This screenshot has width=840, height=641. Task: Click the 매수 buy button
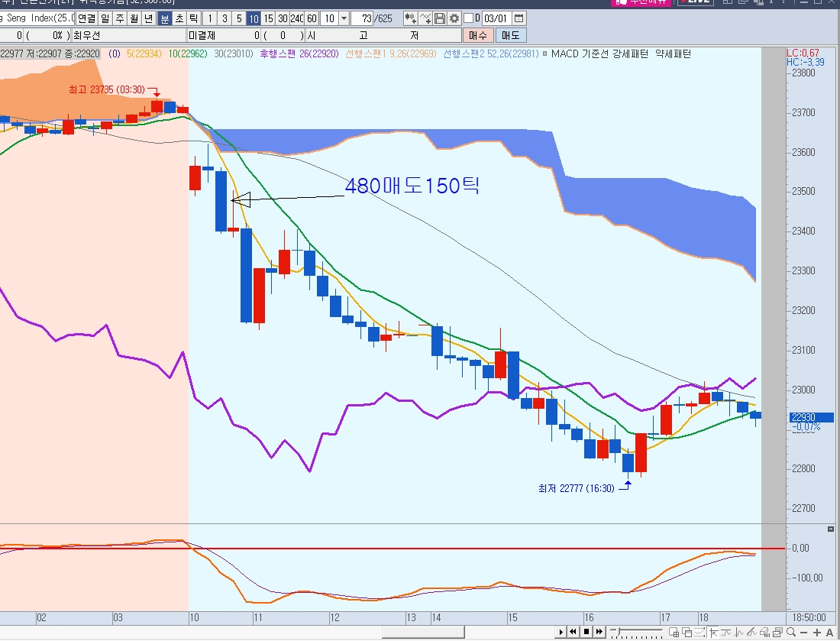478,35
